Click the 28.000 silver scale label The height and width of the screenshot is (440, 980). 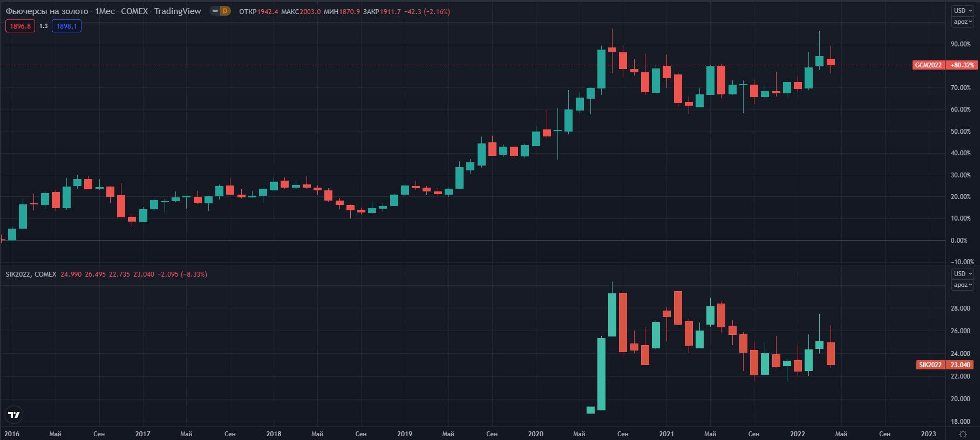pyautogui.click(x=961, y=308)
